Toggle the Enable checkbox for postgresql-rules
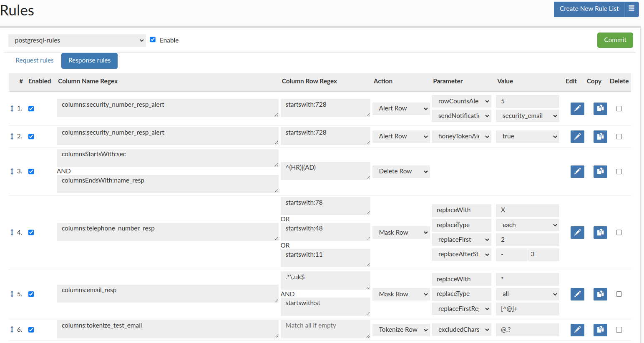Viewport: 644px width, 343px height. pyautogui.click(x=153, y=40)
